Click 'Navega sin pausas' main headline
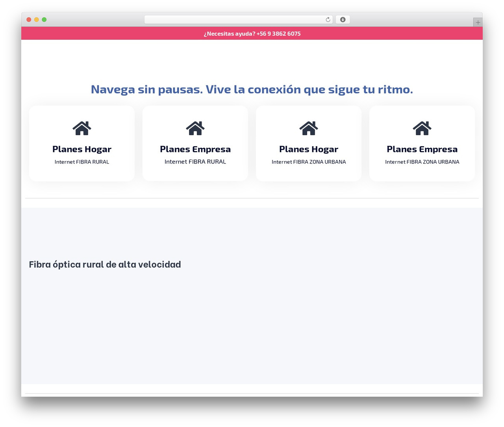The image size is (504, 427). (x=252, y=89)
